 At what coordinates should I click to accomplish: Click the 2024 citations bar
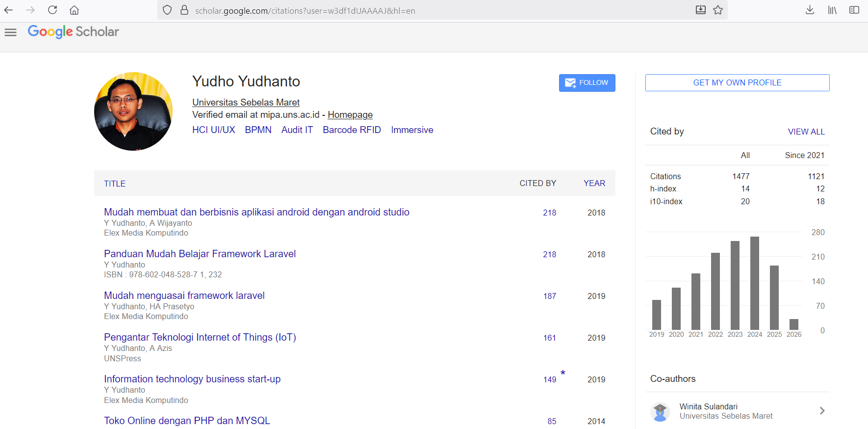pos(755,283)
